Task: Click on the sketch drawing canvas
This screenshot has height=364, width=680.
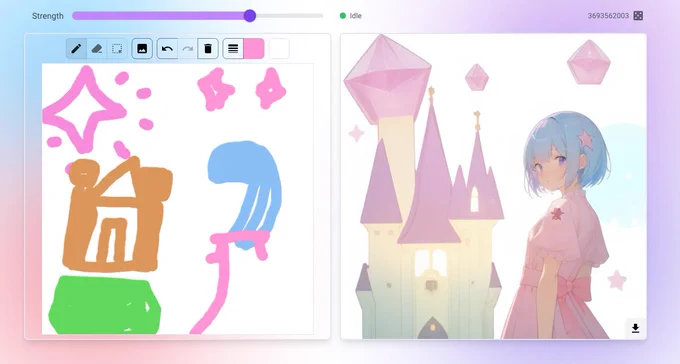Action: (177, 199)
